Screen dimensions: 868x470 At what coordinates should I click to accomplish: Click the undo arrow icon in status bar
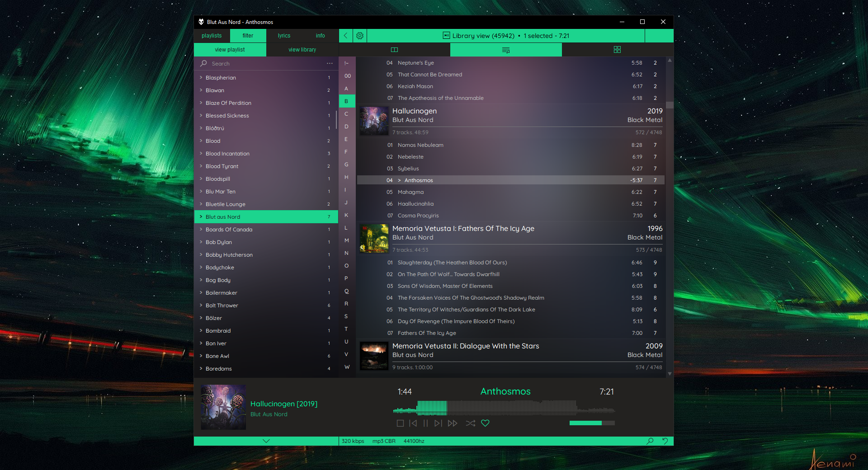665,441
